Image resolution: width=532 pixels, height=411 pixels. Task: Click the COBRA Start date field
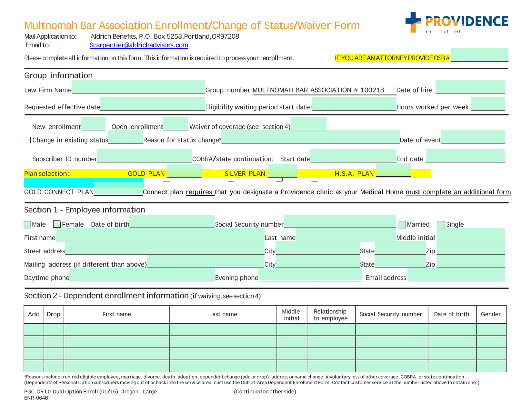pyautogui.click(x=353, y=156)
